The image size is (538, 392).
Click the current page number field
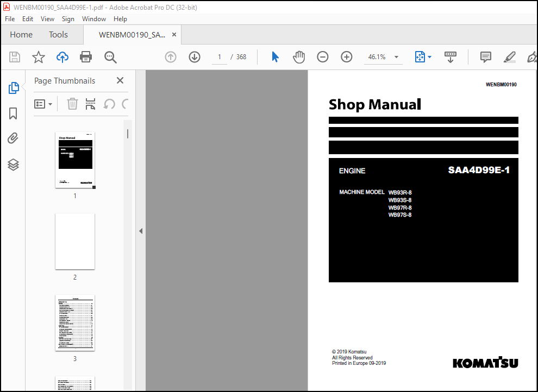[x=219, y=57]
